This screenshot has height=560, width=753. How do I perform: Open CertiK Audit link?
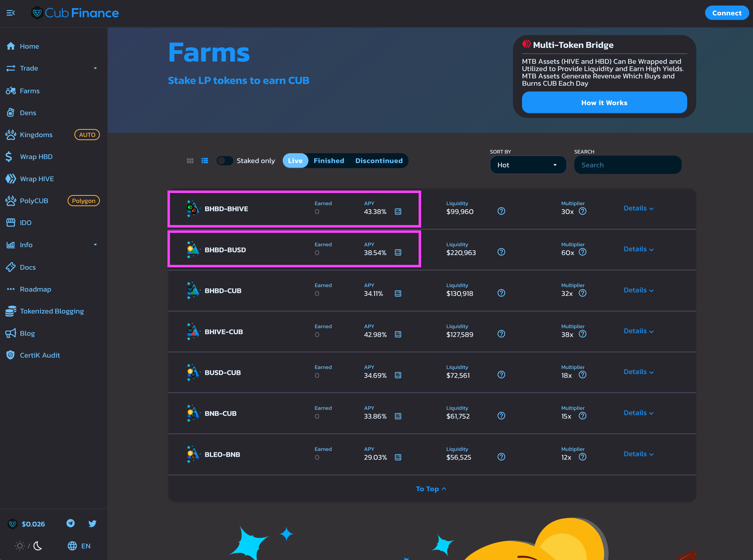click(53, 355)
